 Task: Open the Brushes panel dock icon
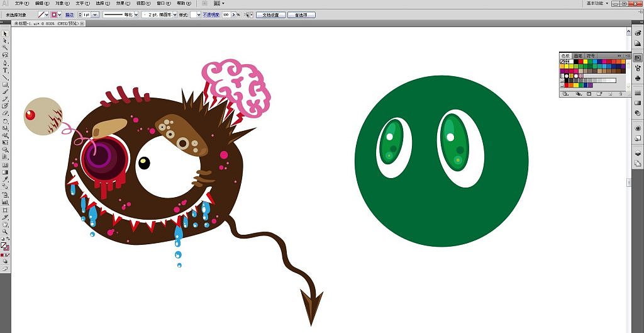638,67
